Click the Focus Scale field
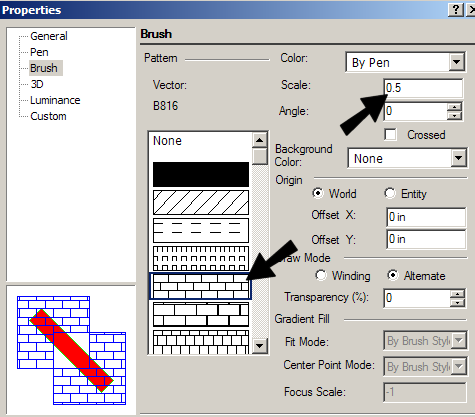Viewport: 475px width, 417px height. [x=424, y=392]
